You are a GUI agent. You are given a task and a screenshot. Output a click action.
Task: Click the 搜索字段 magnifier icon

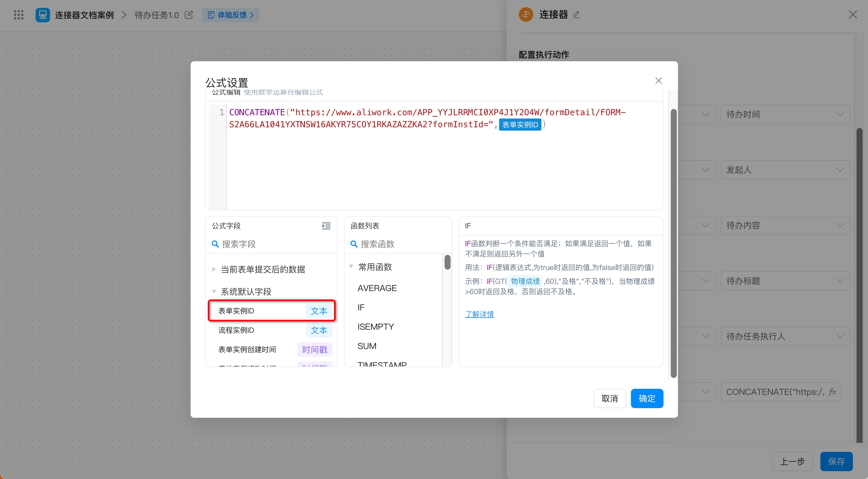(x=215, y=244)
